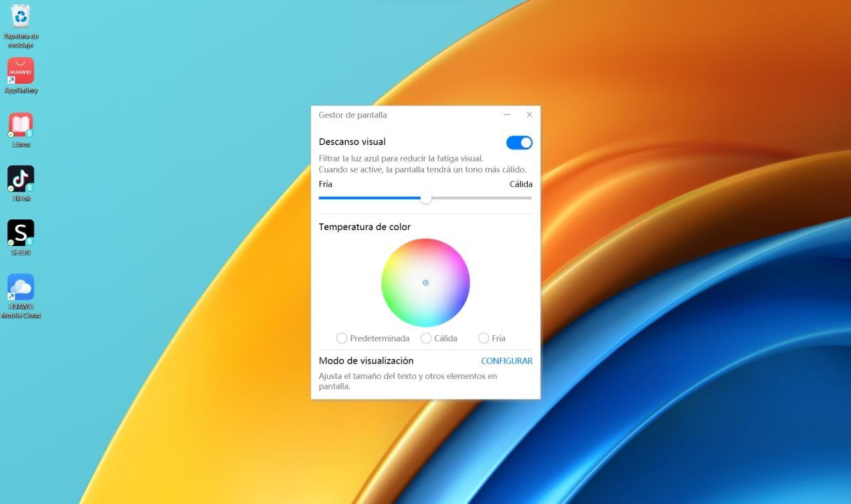Click the color wheel's center marker
Viewport: 851px width, 504px height.
pos(425,283)
